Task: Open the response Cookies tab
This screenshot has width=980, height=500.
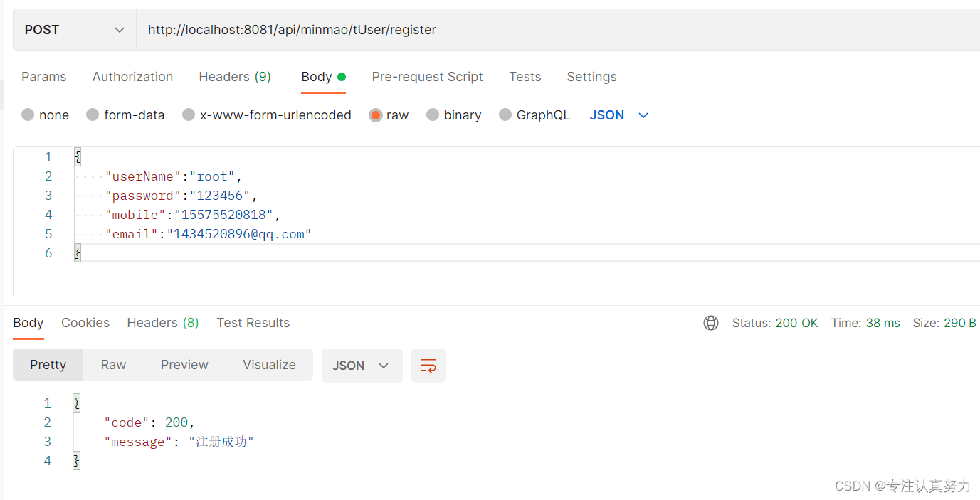Action: point(85,323)
